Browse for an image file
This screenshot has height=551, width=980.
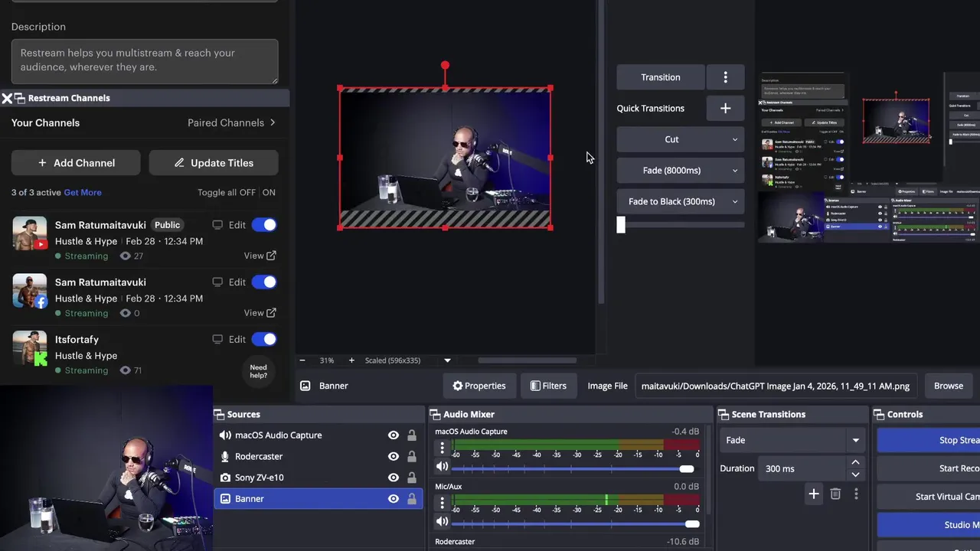tap(948, 386)
